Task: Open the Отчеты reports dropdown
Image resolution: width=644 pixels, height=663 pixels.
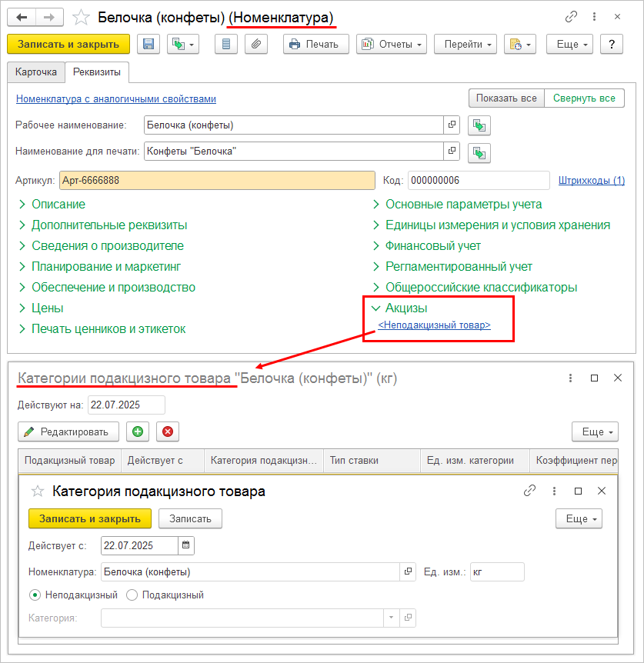Action: coord(392,44)
